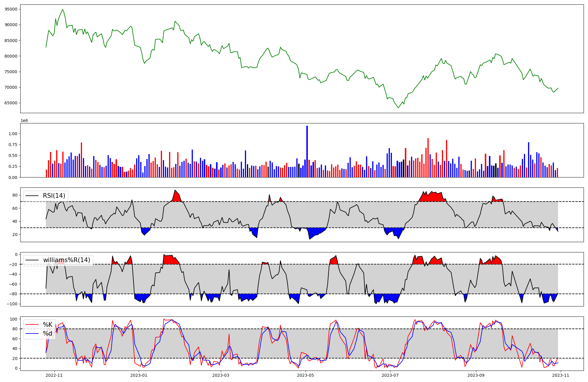Click the 1e6 volume scale label
Screen dimensions: 588x382
pos(24,121)
